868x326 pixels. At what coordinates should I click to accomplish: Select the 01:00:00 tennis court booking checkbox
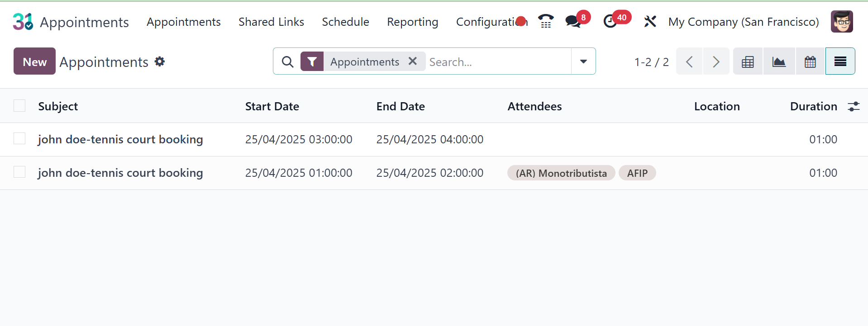19,172
